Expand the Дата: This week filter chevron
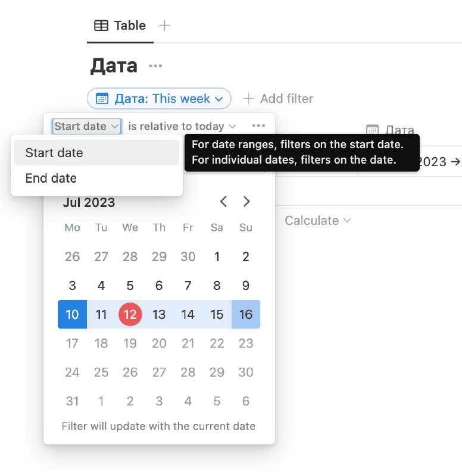The image size is (462, 476). click(x=218, y=99)
